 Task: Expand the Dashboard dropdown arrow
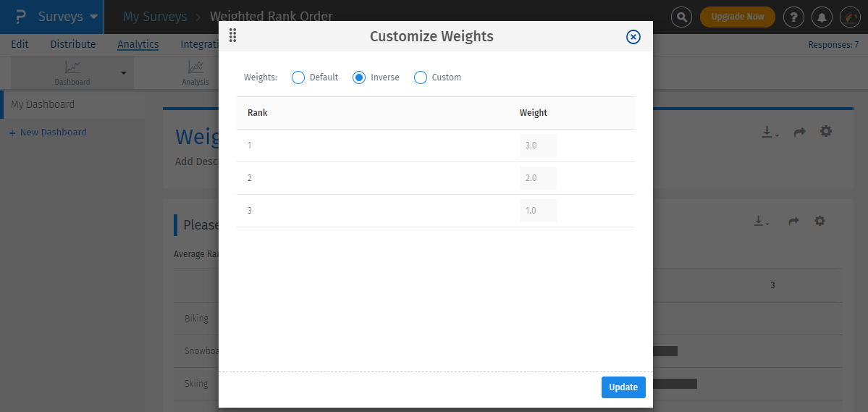[x=124, y=73]
